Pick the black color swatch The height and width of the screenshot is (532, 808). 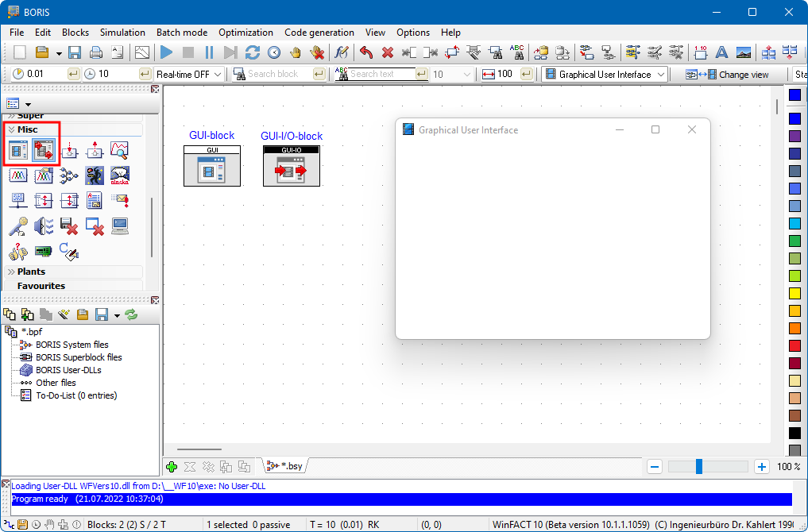pos(795,433)
